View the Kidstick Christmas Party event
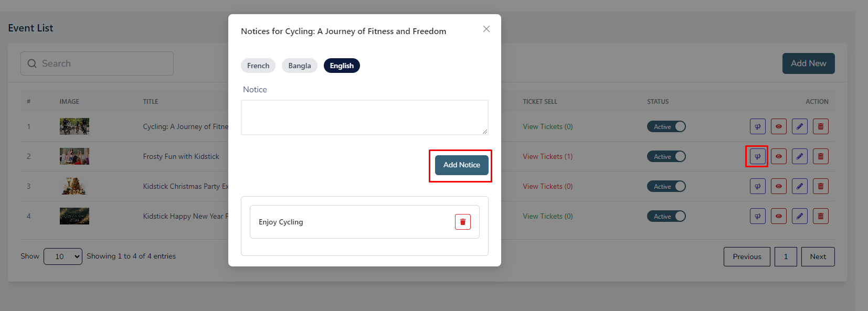This screenshot has height=311, width=868. coord(778,186)
